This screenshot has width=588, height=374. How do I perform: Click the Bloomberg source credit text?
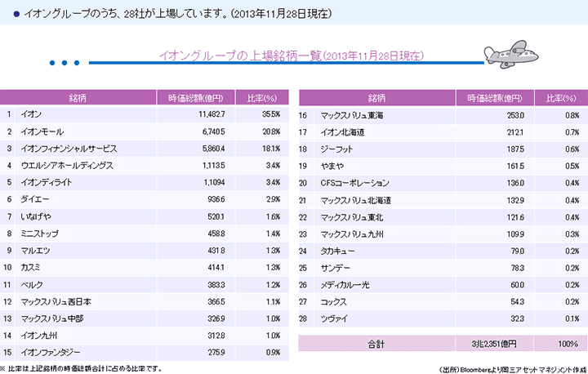[x=513, y=369]
